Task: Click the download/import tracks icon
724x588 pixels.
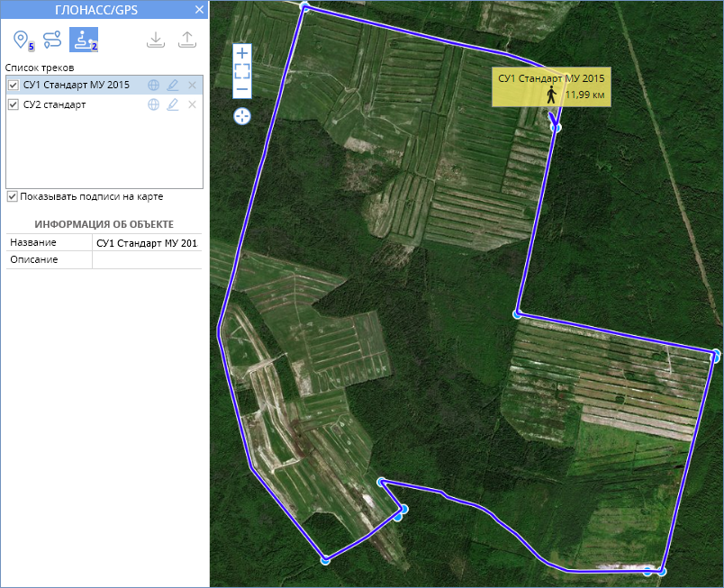Action: (156, 40)
